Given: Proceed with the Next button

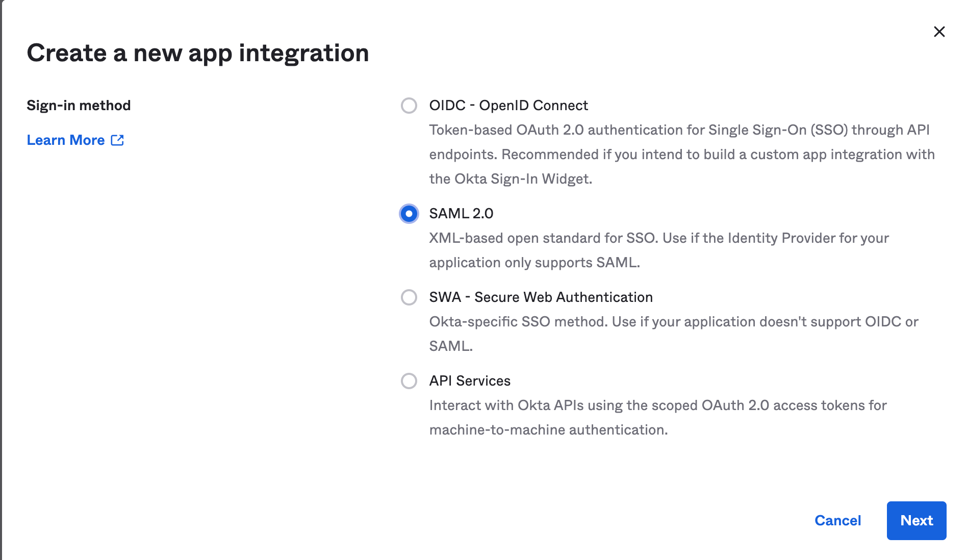Looking at the screenshot, I should (916, 520).
